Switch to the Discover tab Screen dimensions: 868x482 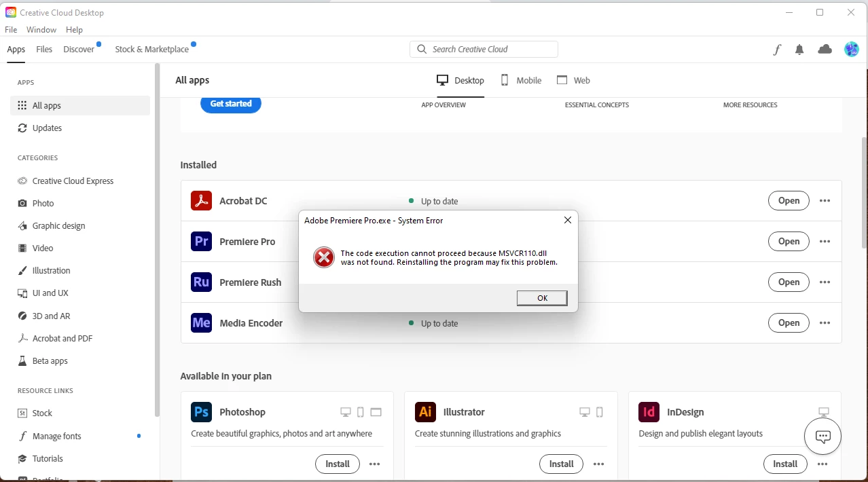(79, 50)
